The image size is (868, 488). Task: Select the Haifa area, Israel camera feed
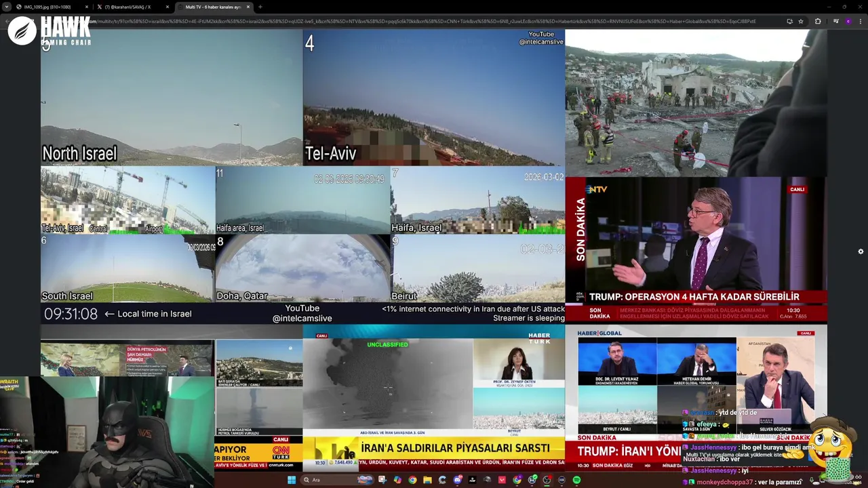(302, 200)
